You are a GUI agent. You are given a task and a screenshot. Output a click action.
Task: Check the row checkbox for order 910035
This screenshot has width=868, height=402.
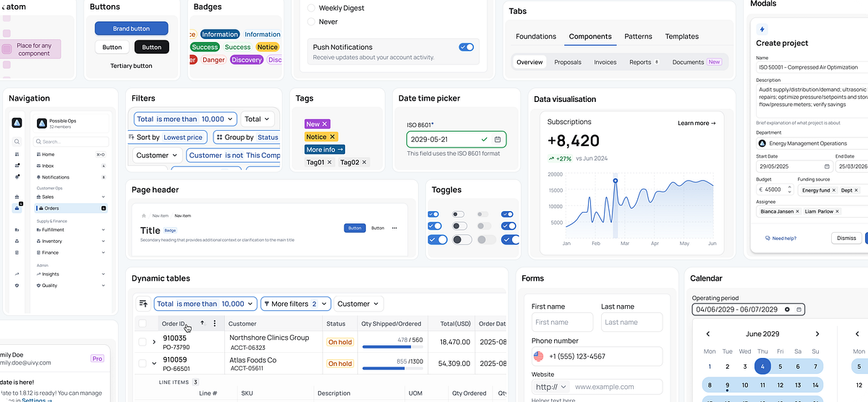(x=142, y=342)
